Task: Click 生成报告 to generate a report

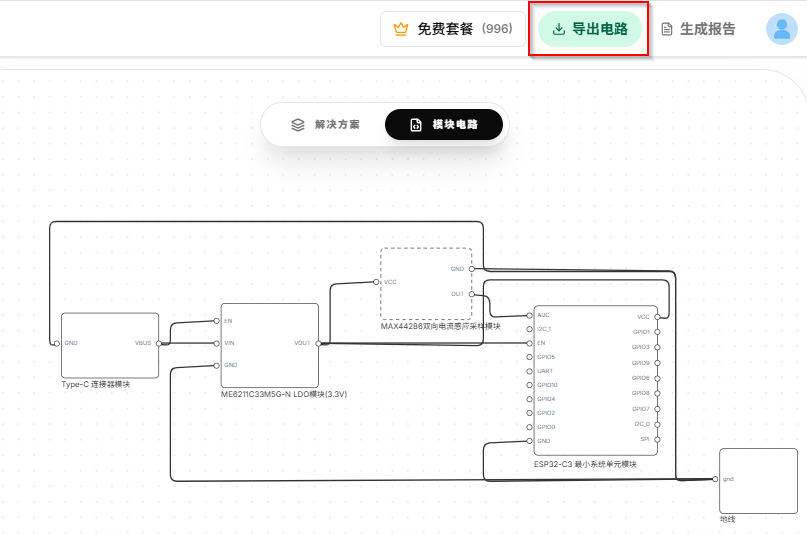Action: tap(698, 29)
